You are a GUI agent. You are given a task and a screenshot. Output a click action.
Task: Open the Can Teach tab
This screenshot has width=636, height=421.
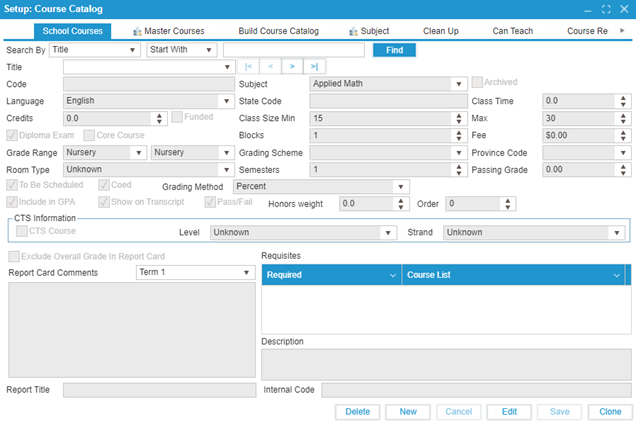[x=514, y=31]
